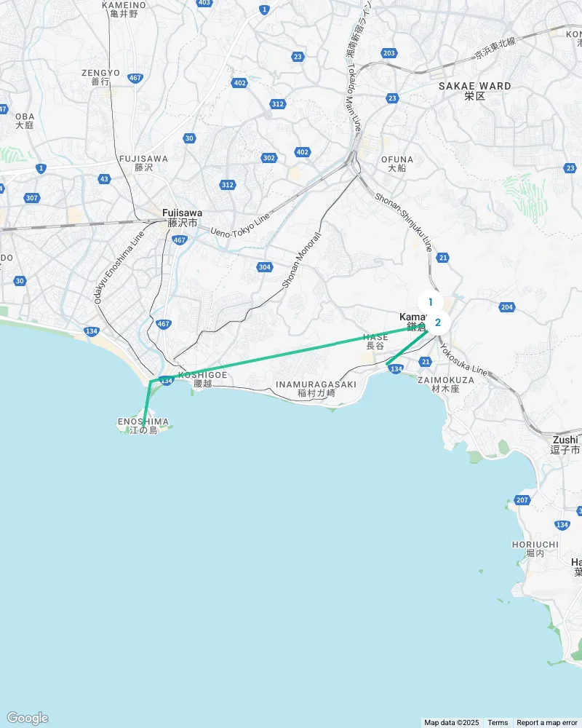Click the Horiuchi area label
Viewport: 582px width, 728px height.
tap(535, 549)
